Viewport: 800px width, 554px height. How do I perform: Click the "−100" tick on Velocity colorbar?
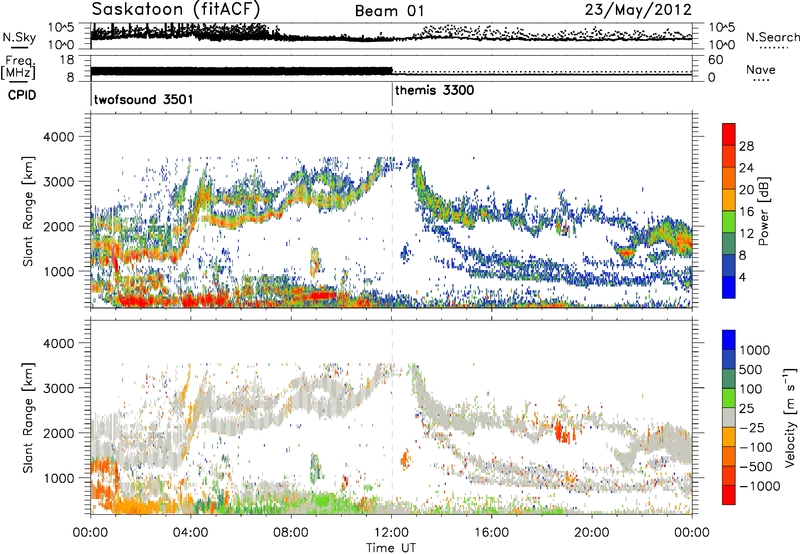coord(756,447)
